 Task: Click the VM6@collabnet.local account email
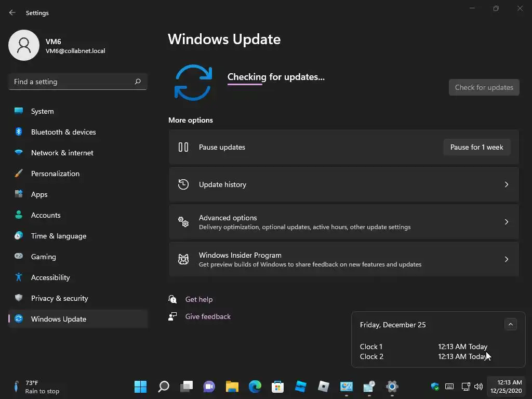pyautogui.click(x=75, y=51)
